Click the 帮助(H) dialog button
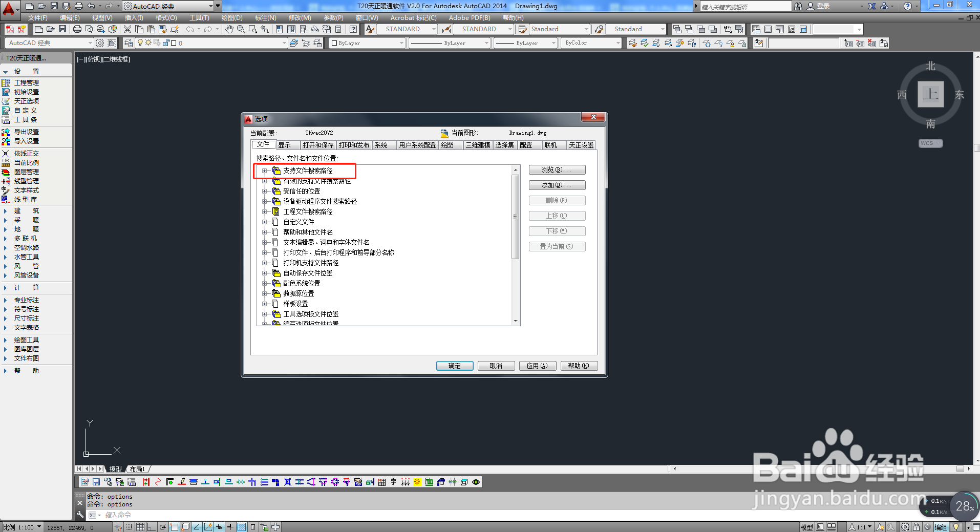This screenshot has width=980, height=532. (x=579, y=366)
